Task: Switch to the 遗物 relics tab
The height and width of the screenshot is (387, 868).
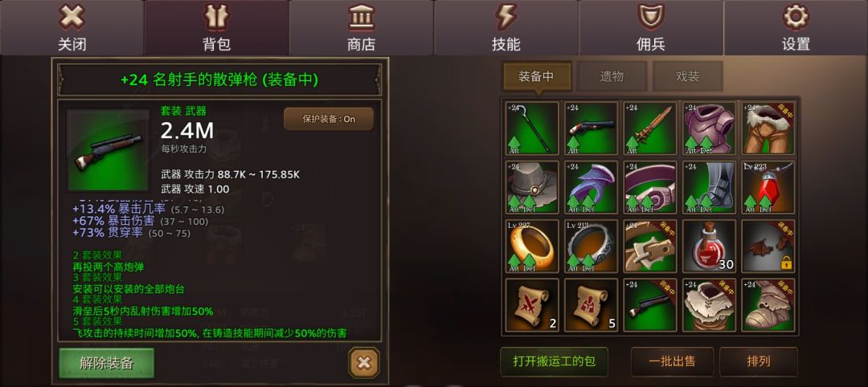Action: 612,76
